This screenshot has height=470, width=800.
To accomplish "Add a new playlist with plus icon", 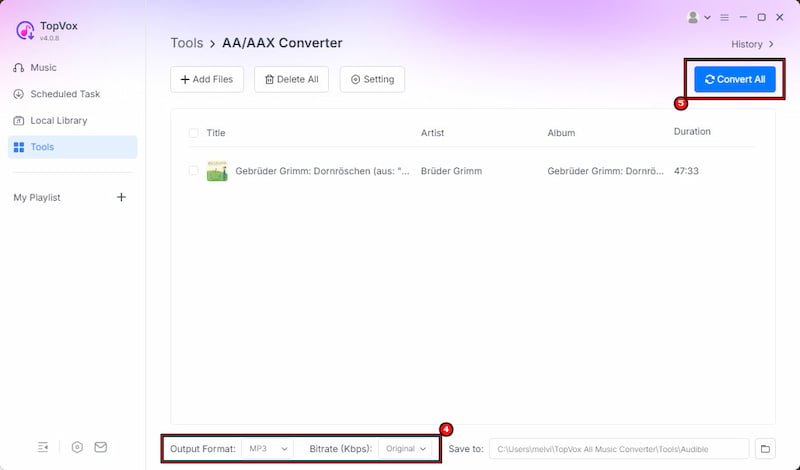I will pyautogui.click(x=121, y=197).
